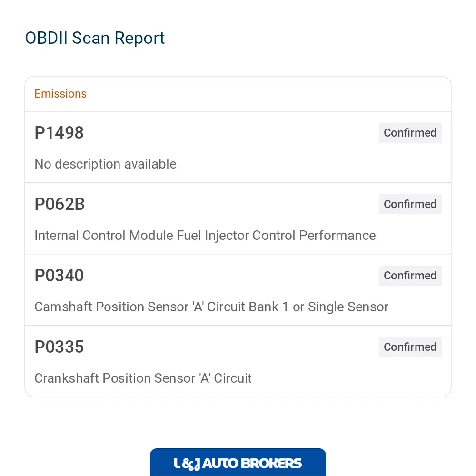
Task: Select the Camshaft Position Sensor description
Action: point(211,307)
